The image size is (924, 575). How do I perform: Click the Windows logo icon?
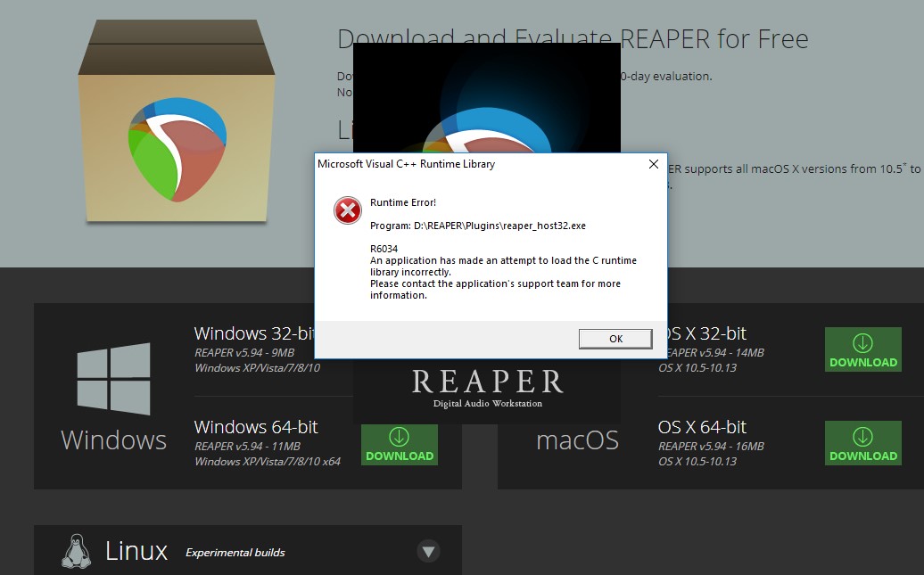tap(114, 379)
